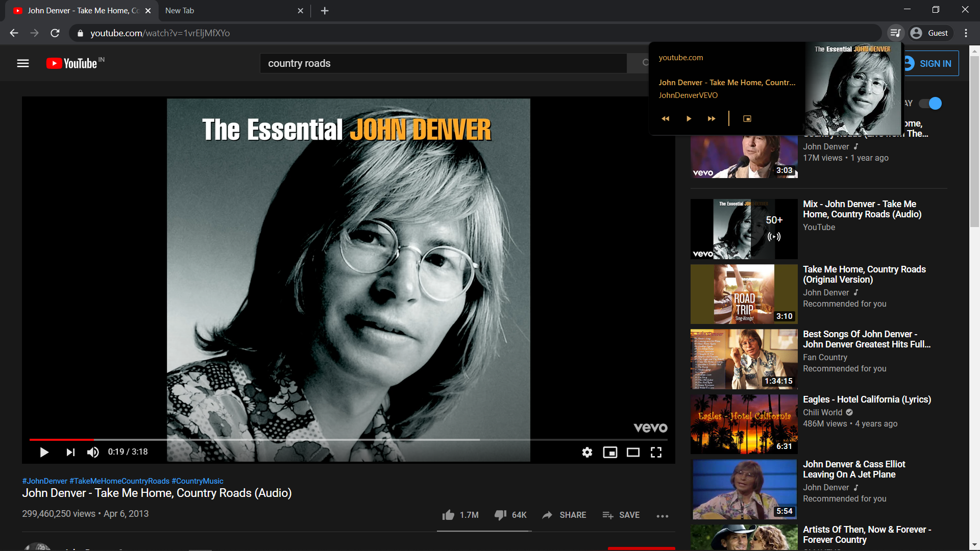Viewport: 980px width, 551px height.
Task: Toggle the browser media control toolbar icon
Action: point(895,33)
